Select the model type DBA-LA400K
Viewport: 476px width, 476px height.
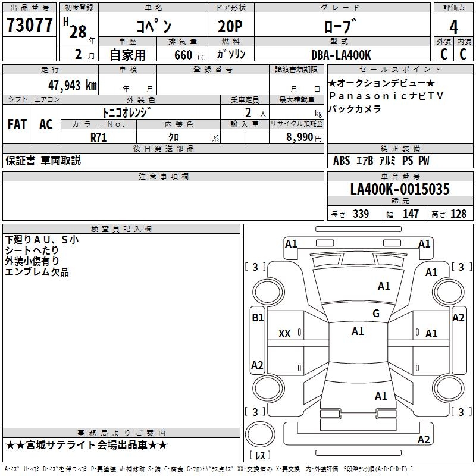[x=341, y=55]
